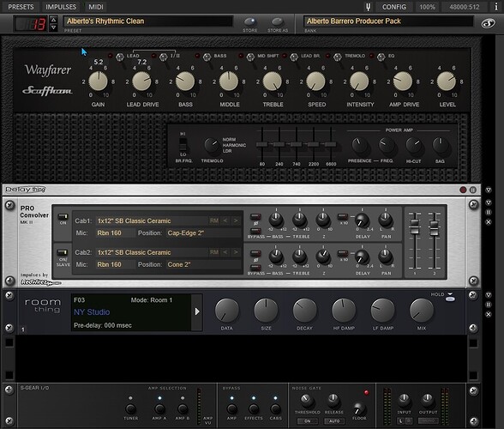Remove Room Thing with side X icon
The width and height of the screenshot is (504, 429).
[x=489, y=314]
